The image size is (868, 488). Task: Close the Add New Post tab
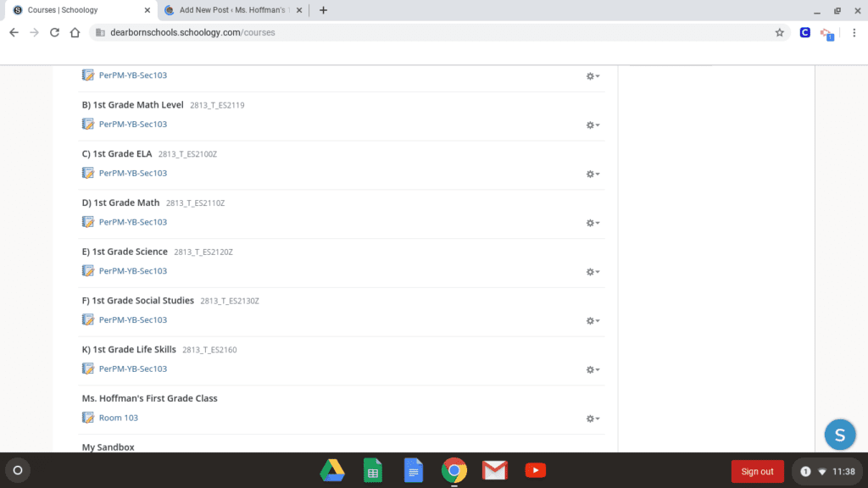tap(299, 10)
